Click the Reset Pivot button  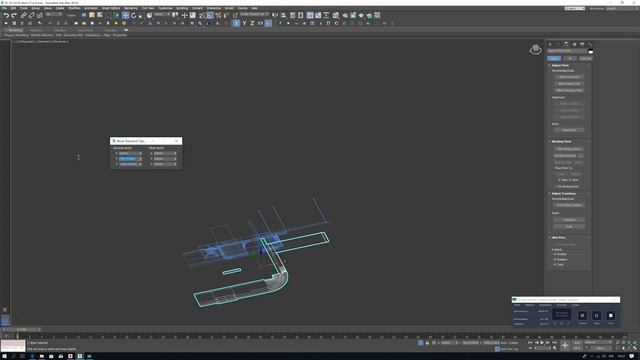[x=569, y=130]
